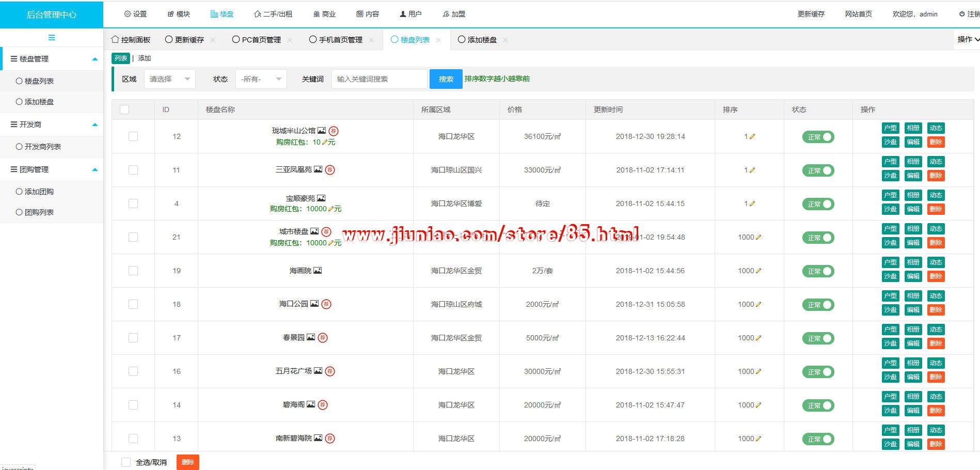980x470 pixels.
Task: Open the 状态 -所有- dropdown
Action: coord(261,79)
